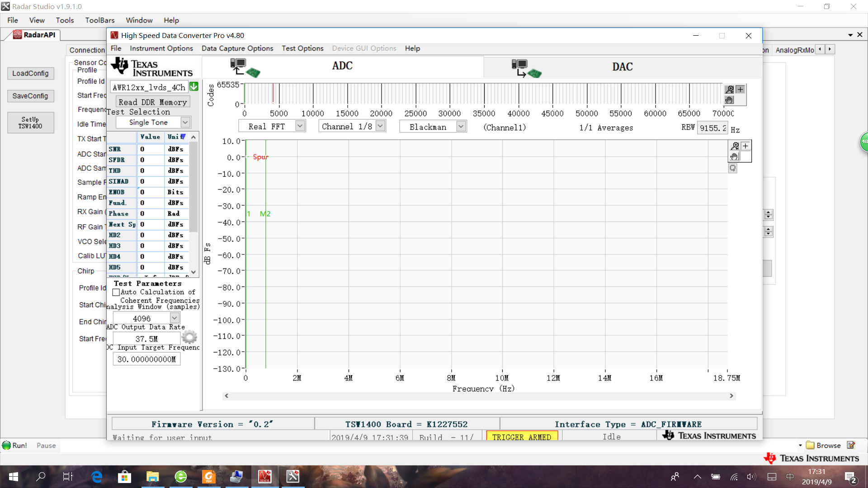Click the AWR12xx_lvds_4Ch device selector
868x488 pixels.
coord(149,87)
